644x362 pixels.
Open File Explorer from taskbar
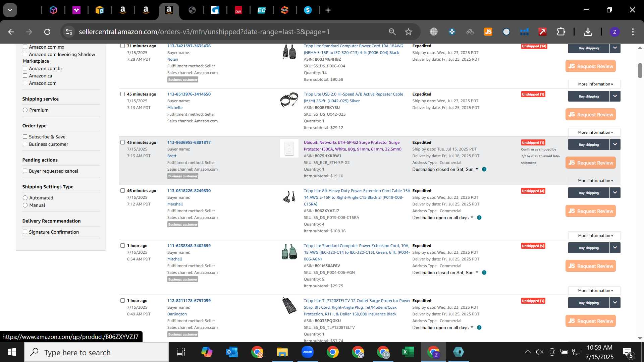282,352
